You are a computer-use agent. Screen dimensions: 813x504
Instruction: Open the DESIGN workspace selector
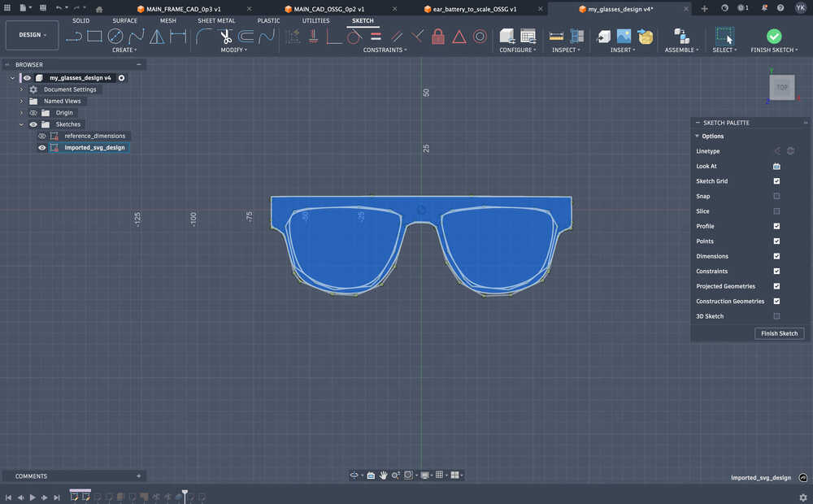[32, 35]
